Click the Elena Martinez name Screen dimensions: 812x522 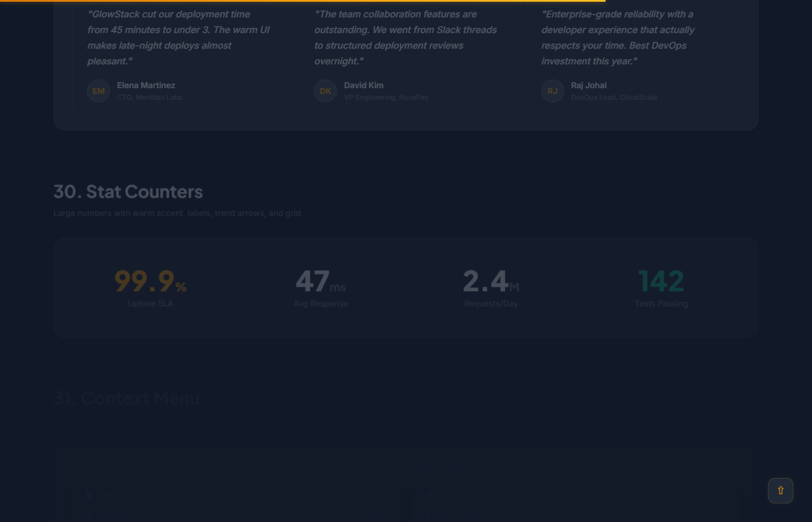tap(146, 85)
